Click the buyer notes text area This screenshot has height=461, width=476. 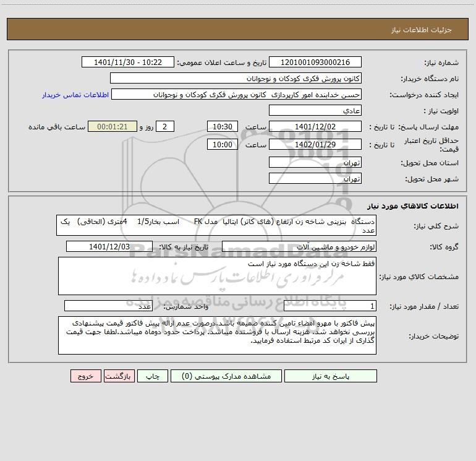(217, 335)
